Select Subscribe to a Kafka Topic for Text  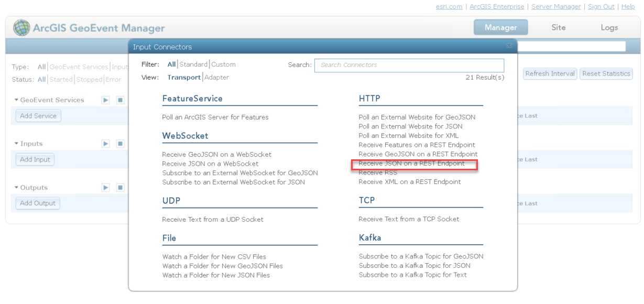pyautogui.click(x=413, y=275)
